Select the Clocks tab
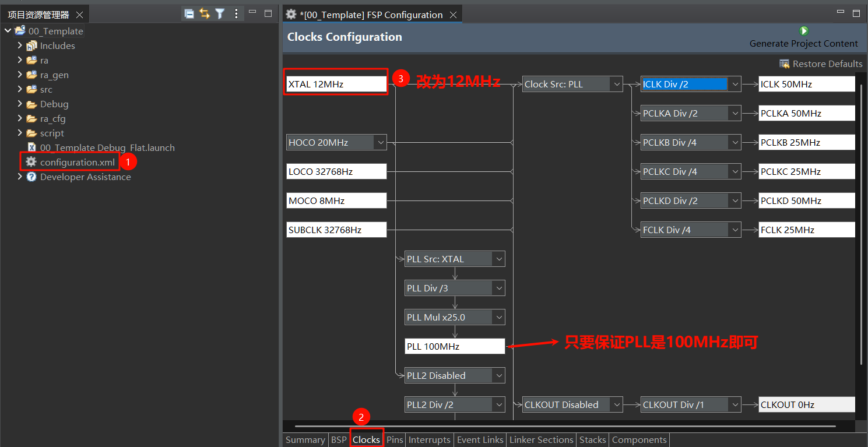This screenshot has height=447, width=868. click(x=366, y=440)
